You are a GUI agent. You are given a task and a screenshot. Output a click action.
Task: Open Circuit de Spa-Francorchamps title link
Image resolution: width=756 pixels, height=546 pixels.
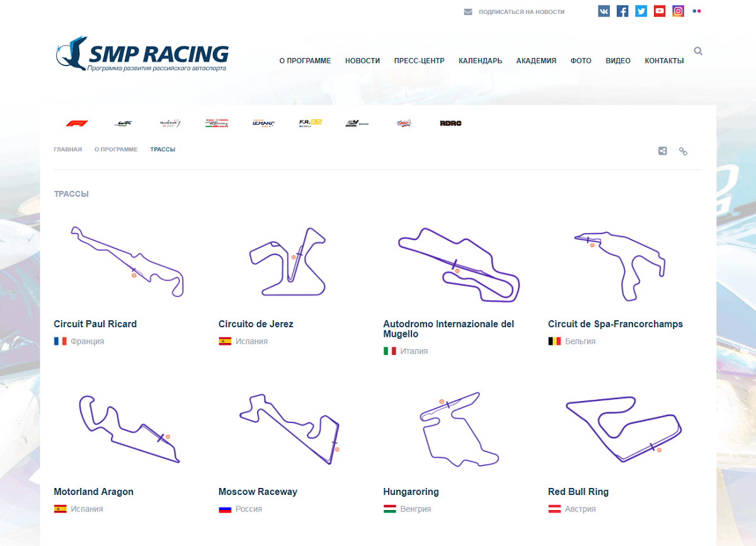tap(616, 324)
